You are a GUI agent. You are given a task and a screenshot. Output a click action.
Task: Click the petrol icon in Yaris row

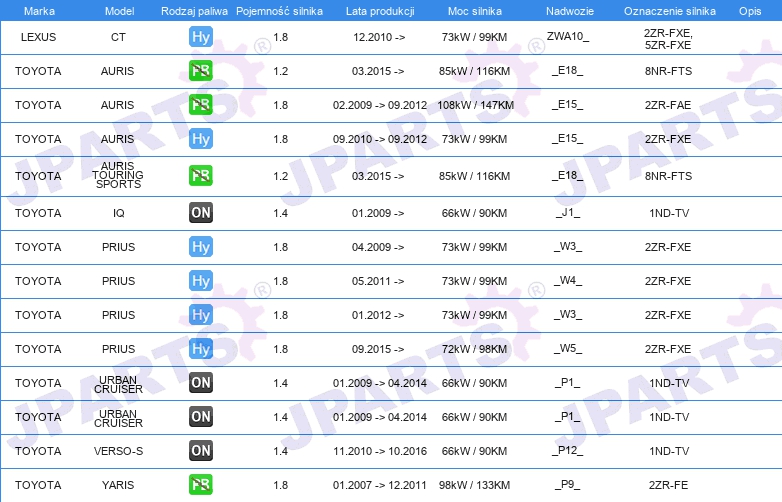tap(201, 485)
